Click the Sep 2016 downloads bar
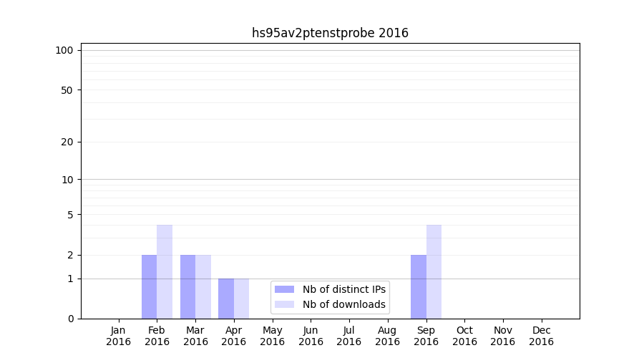644x358 pixels. pos(434,272)
